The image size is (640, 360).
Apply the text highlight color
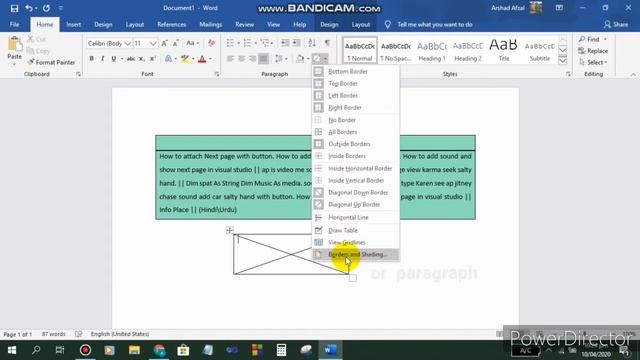(185, 59)
